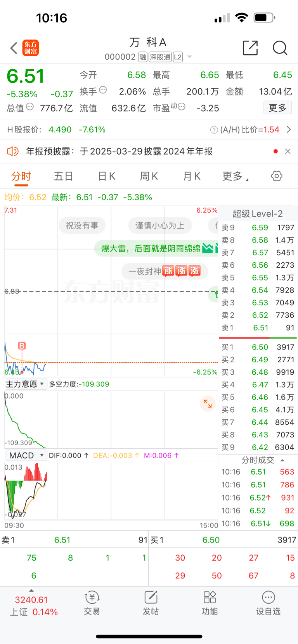Open the 主力意愿 indicator dropdown
The image size is (298, 644).
(x=26, y=384)
